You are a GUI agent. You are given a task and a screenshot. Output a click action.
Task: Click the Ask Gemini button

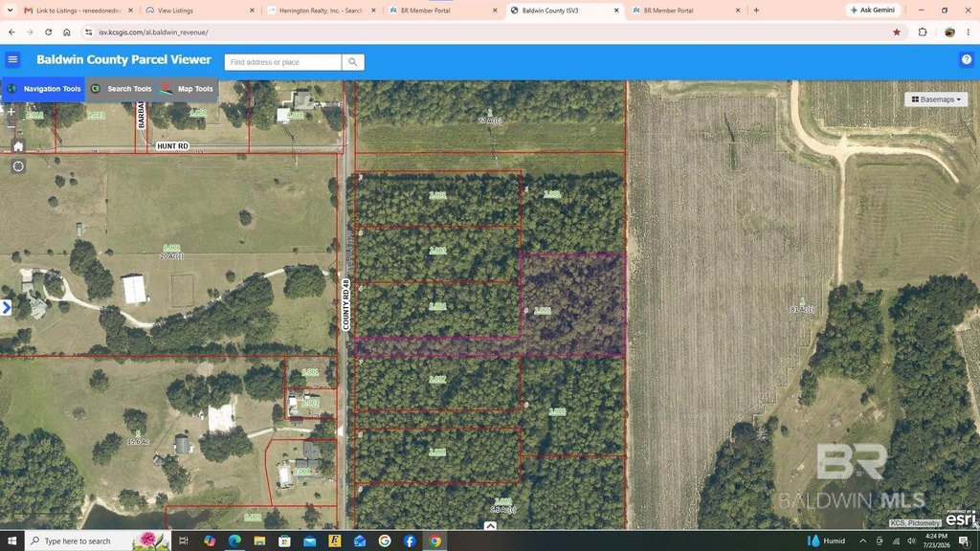873,10
